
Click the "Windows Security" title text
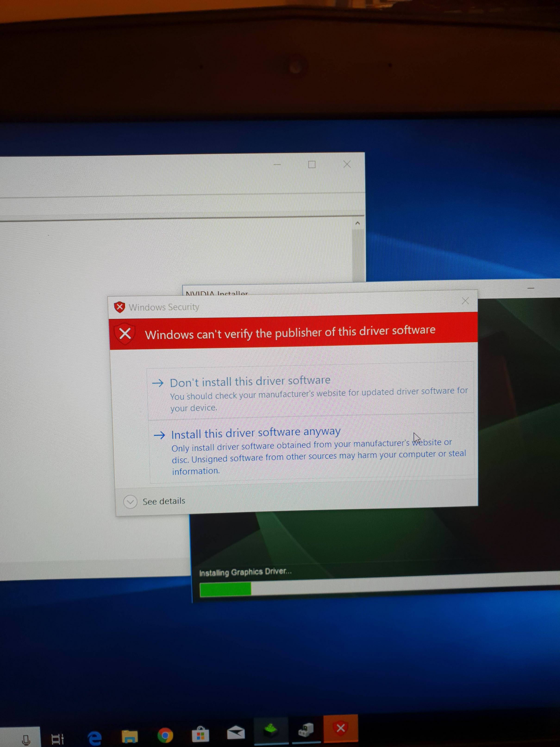coord(164,307)
